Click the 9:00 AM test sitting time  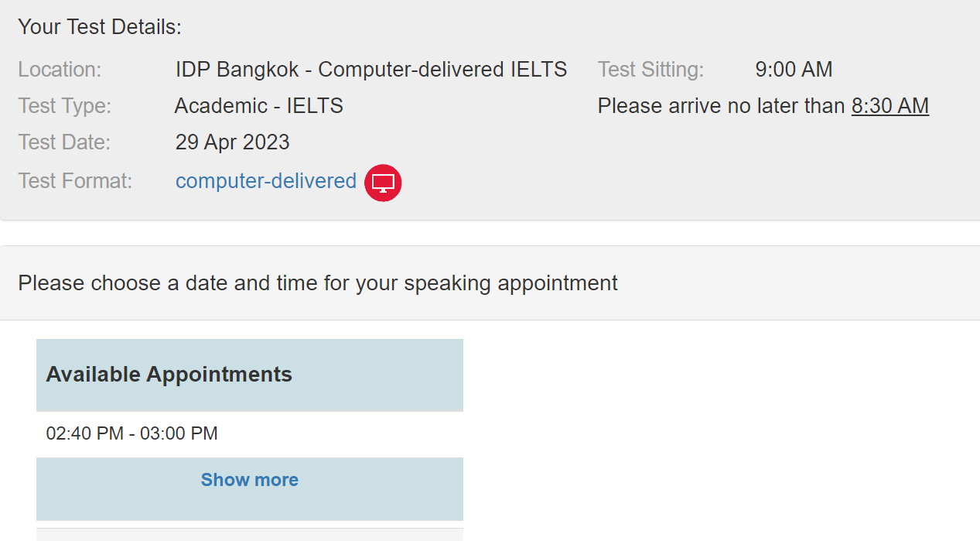coord(794,70)
